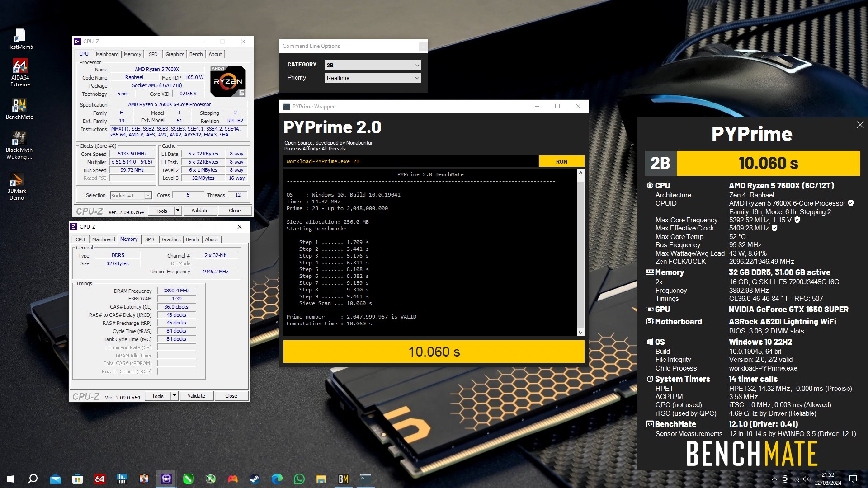868x488 pixels.
Task: Click the 10.060 s yellow result bar
Action: (x=434, y=352)
